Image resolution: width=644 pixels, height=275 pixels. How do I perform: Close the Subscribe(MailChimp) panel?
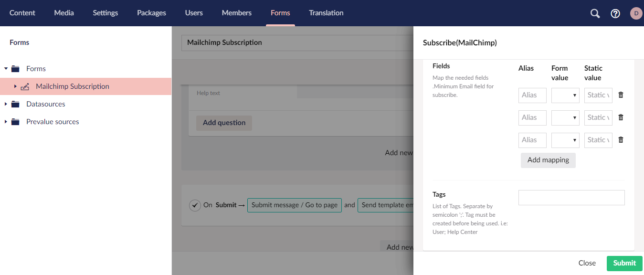tap(587, 263)
